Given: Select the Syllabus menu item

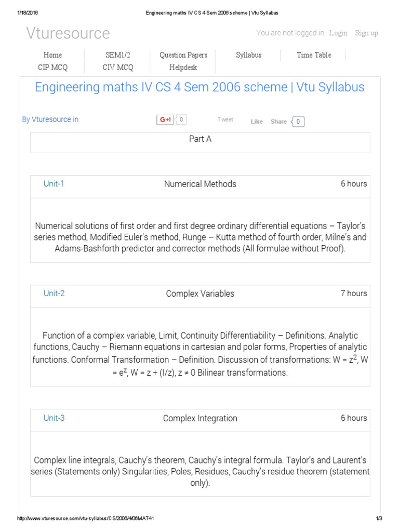Looking at the screenshot, I should (x=248, y=55).
